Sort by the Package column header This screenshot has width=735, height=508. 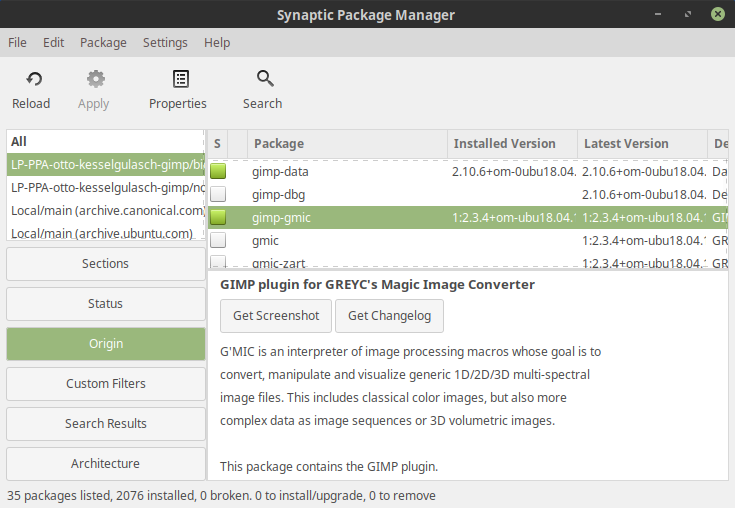347,144
